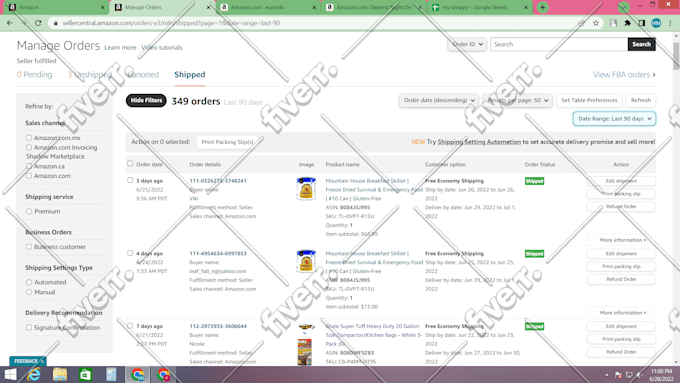Reload the page with the refresh icon
Screen dimensions: 680x383
point(38,23)
